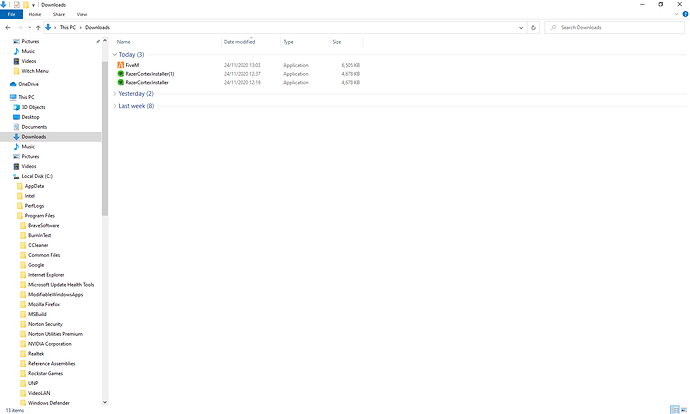Open the ModifiableWindowsApps folder
The height and width of the screenshot is (414, 690).
coord(55,295)
